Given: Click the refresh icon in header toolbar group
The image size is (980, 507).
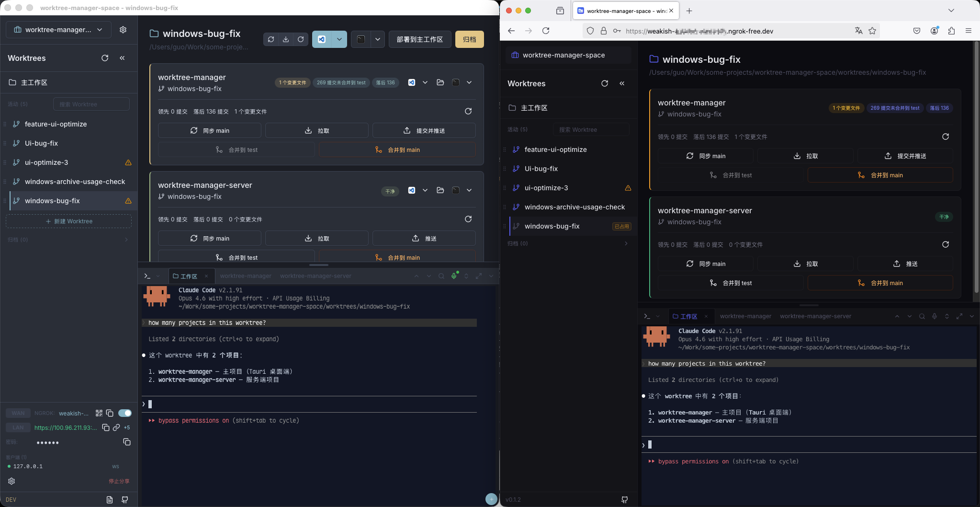Looking at the screenshot, I should (x=301, y=39).
